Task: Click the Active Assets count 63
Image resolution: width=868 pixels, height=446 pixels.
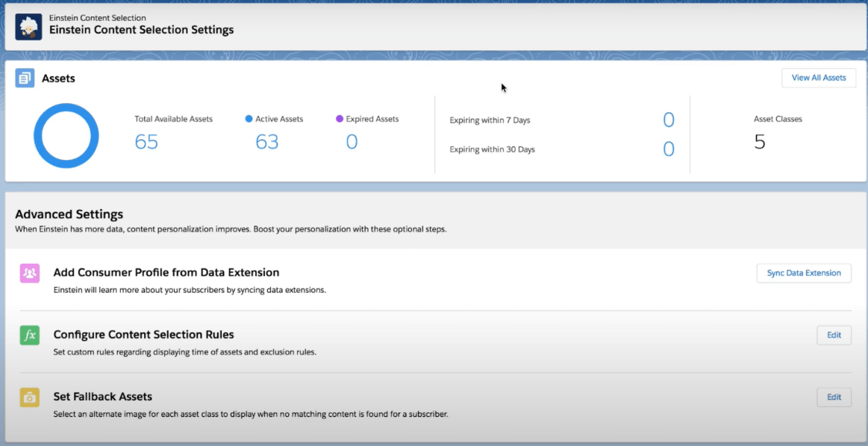Action: click(266, 141)
